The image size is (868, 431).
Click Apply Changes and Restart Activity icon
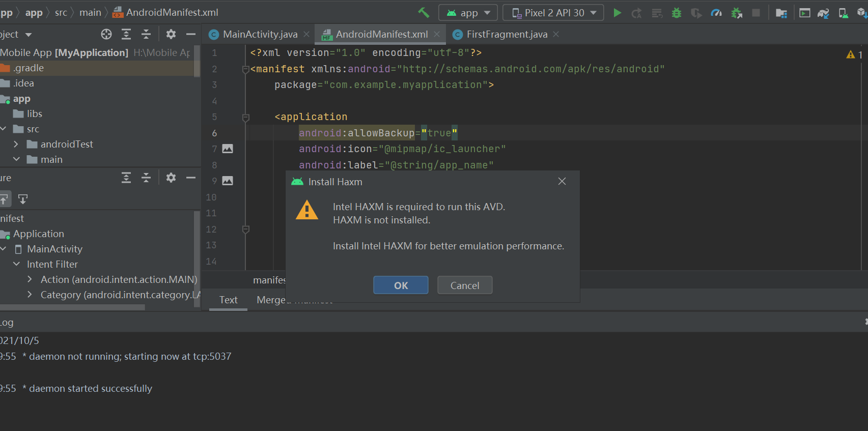[x=636, y=13]
